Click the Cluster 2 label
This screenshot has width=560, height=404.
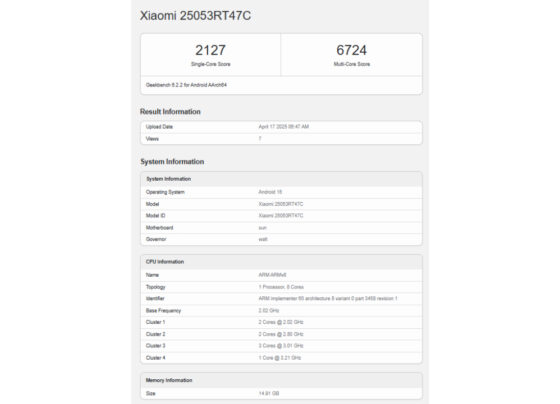pos(155,334)
